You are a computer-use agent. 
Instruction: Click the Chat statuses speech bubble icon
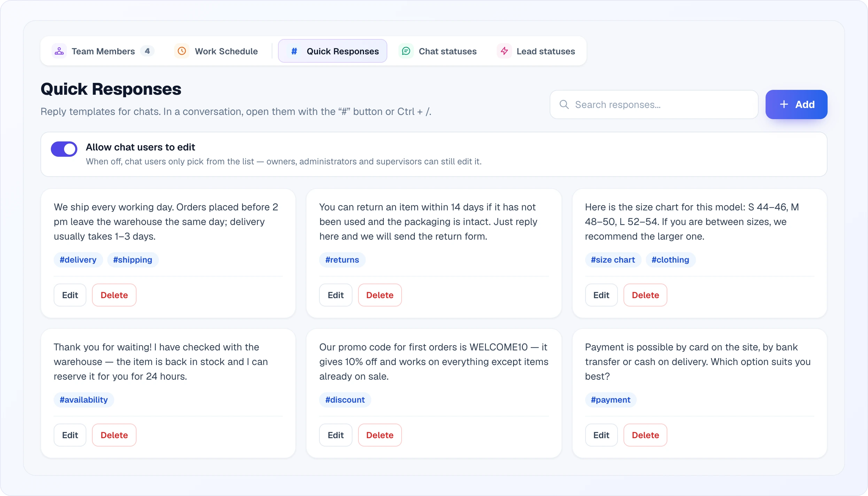406,51
